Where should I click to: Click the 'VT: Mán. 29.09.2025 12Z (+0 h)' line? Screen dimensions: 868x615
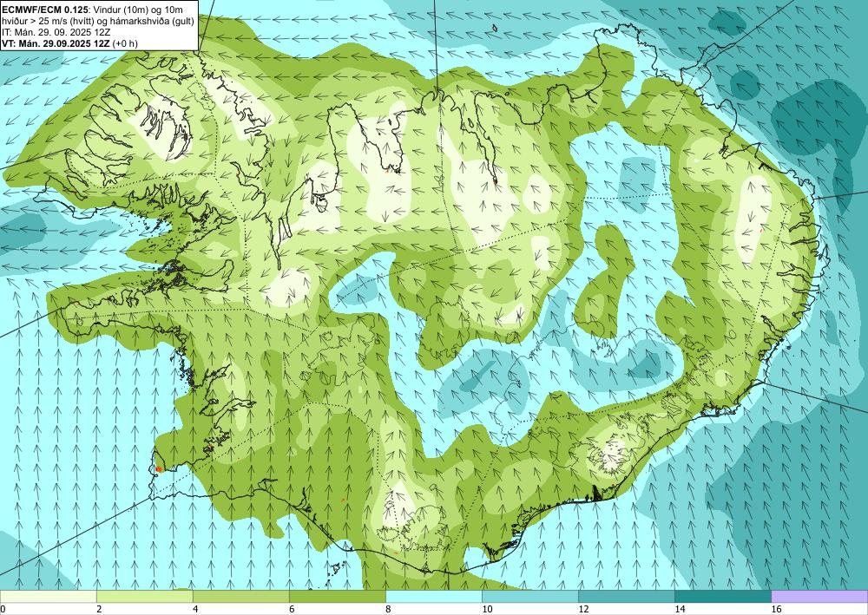(69, 43)
